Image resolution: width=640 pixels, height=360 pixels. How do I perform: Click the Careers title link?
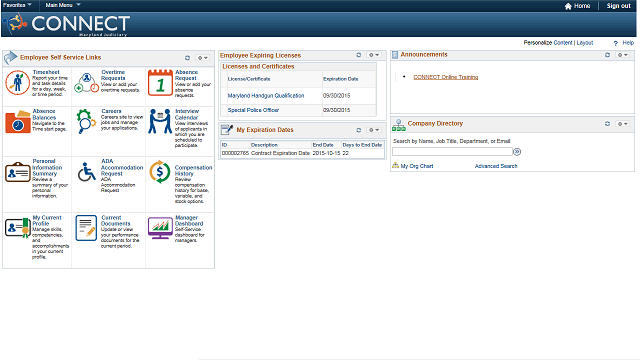click(x=111, y=111)
